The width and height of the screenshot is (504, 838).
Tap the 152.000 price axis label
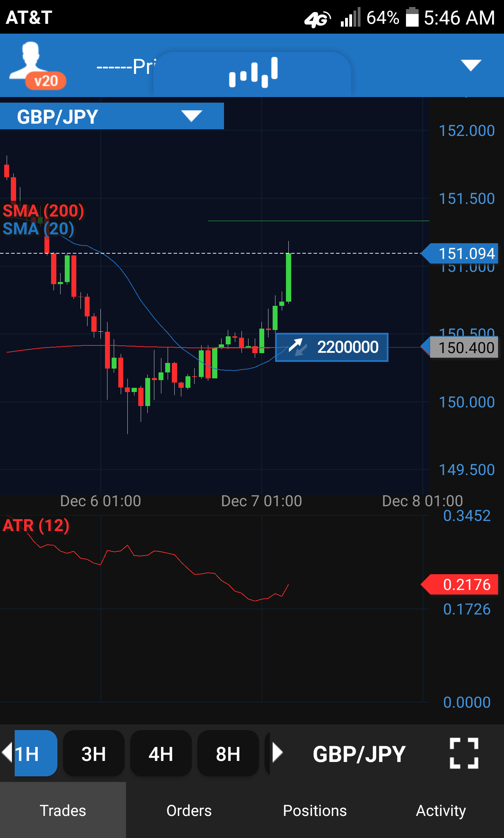(467, 131)
